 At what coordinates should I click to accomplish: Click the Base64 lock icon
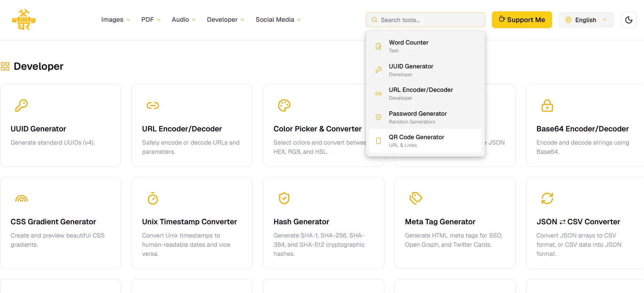(x=547, y=105)
